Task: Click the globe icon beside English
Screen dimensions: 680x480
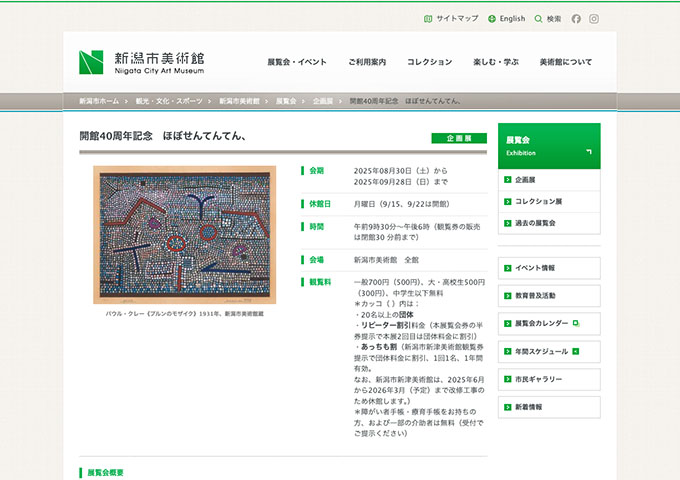Action: pyautogui.click(x=492, y=19)
